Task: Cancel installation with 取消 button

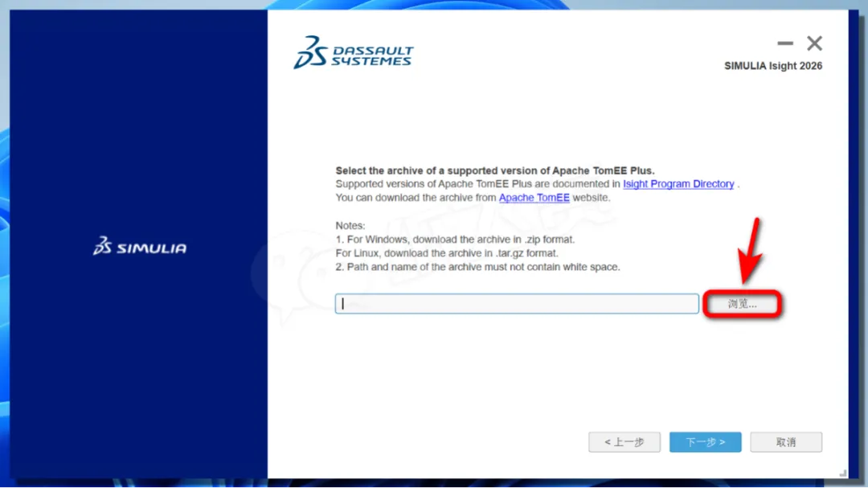Action: (x=785, y=442)
